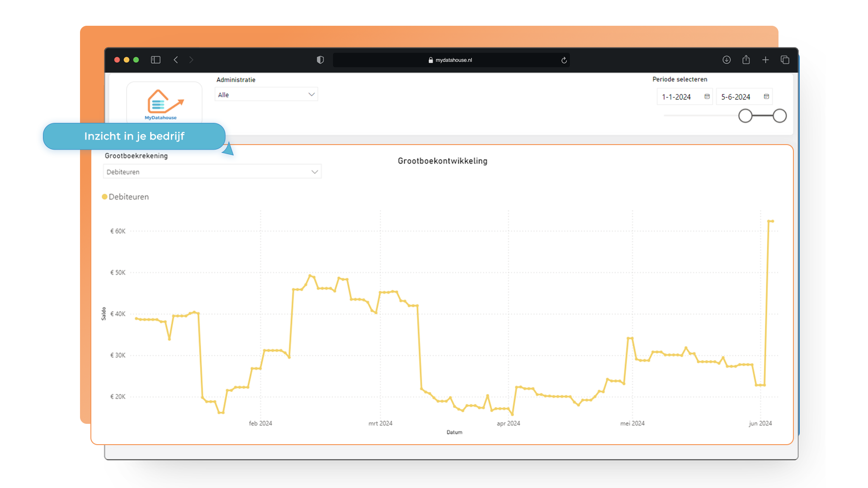This screenshot has width=868, height=488.
Task: Open calendar picker for start date 1-1-2024
Action: point(707,97)
